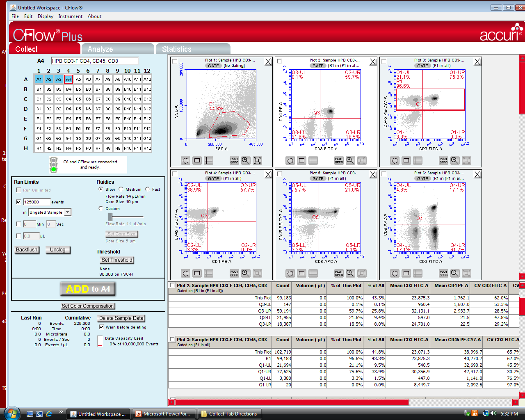Viewport: 525px width, 420px height.
Task: Click Delete Sample Data button
Action: pos(121,318)
